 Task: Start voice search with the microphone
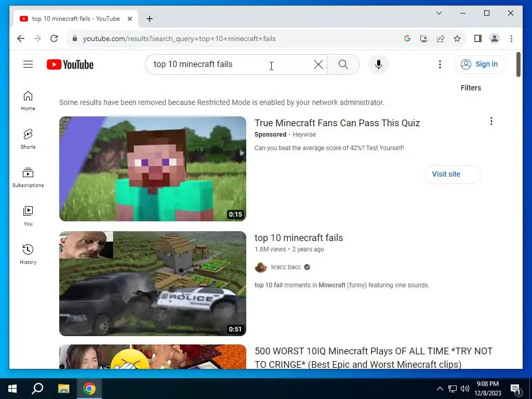click(x=379, y=64)
